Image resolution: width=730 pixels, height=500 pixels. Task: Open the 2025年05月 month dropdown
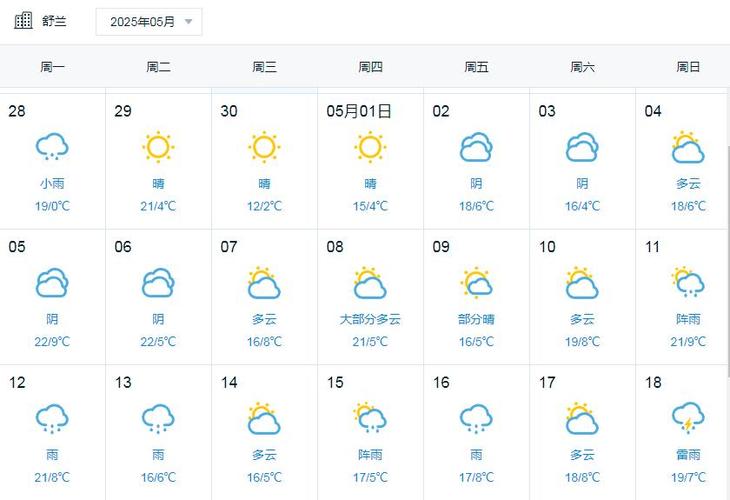(x=149, y=22)
